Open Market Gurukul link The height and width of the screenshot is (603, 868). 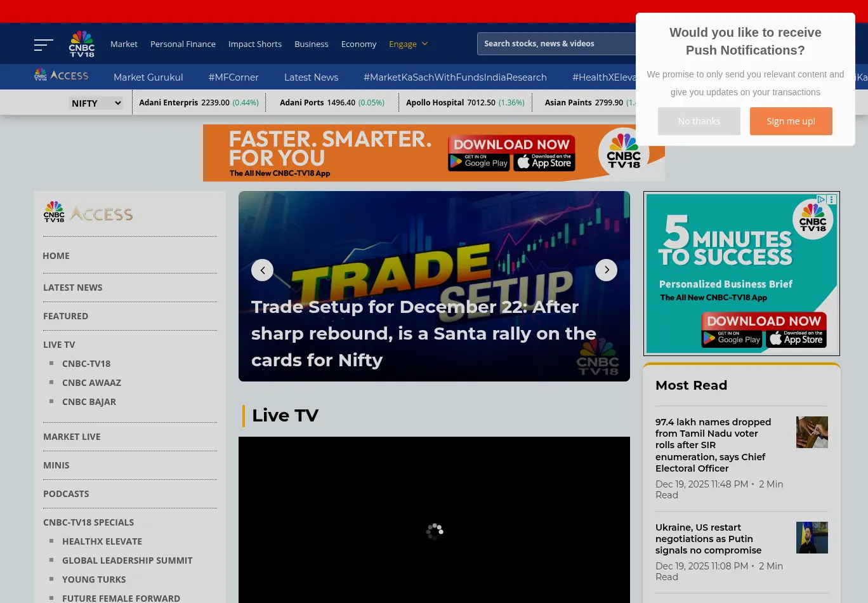[148, 77]
